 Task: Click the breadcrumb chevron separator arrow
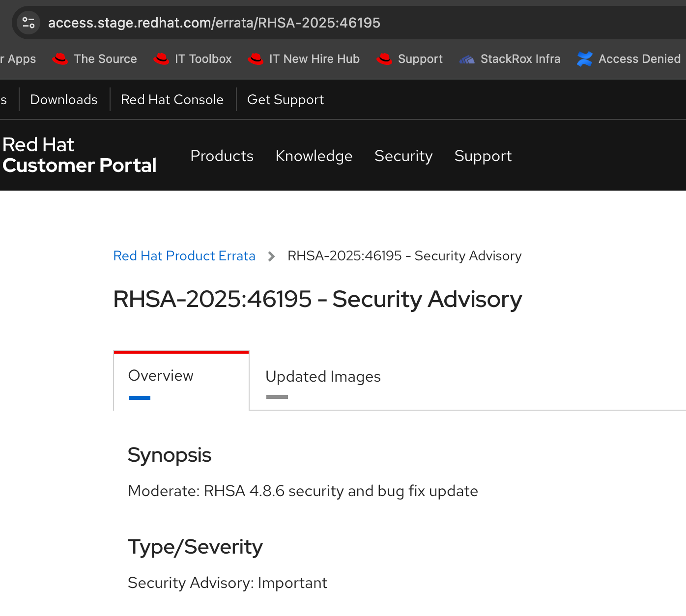point(271,256)
